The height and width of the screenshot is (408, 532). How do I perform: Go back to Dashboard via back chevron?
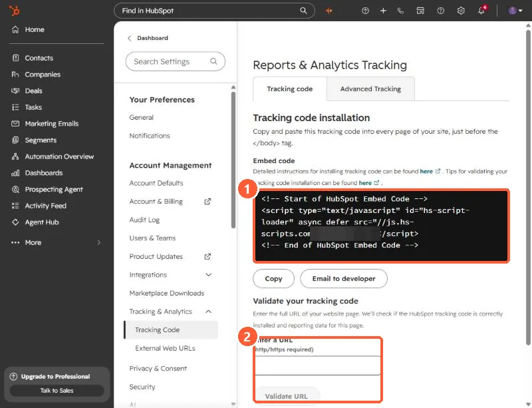(x=129, y=38)
